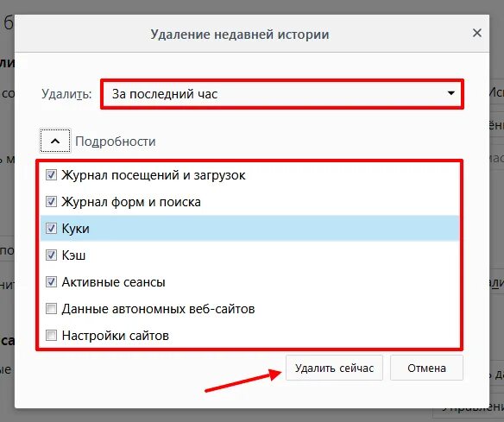Click the Журнал посещений и загрузок label
The image size is (504, 422).
(x=154, y=175)
